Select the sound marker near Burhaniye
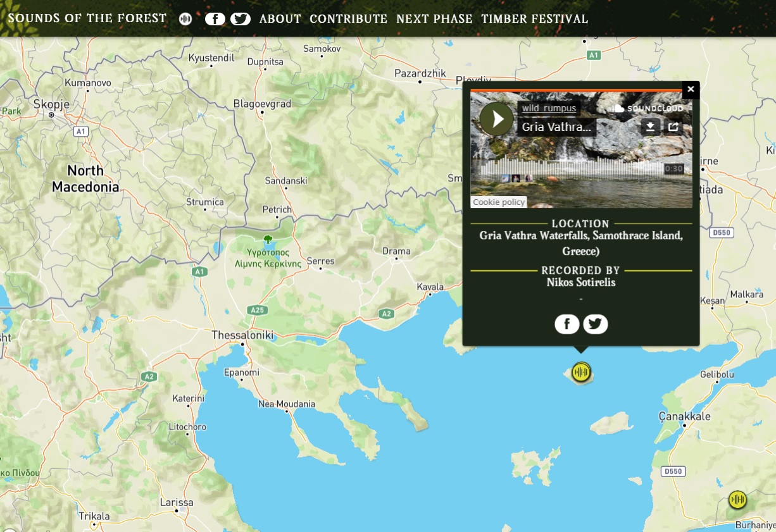776x532 pixels. [737, 500]
